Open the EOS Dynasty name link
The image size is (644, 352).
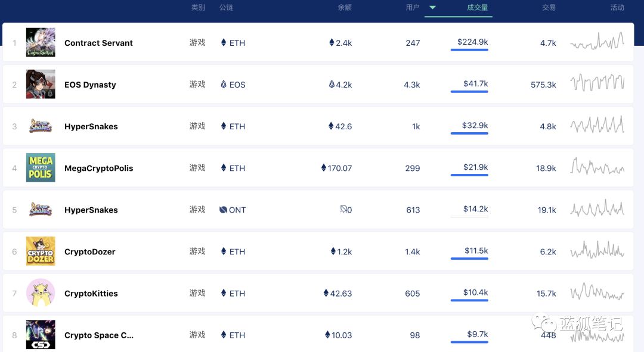pos(90,85)
